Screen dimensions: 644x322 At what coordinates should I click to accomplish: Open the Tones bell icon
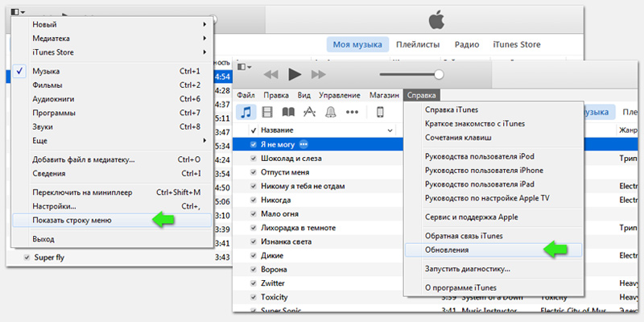tap(331, 112)
